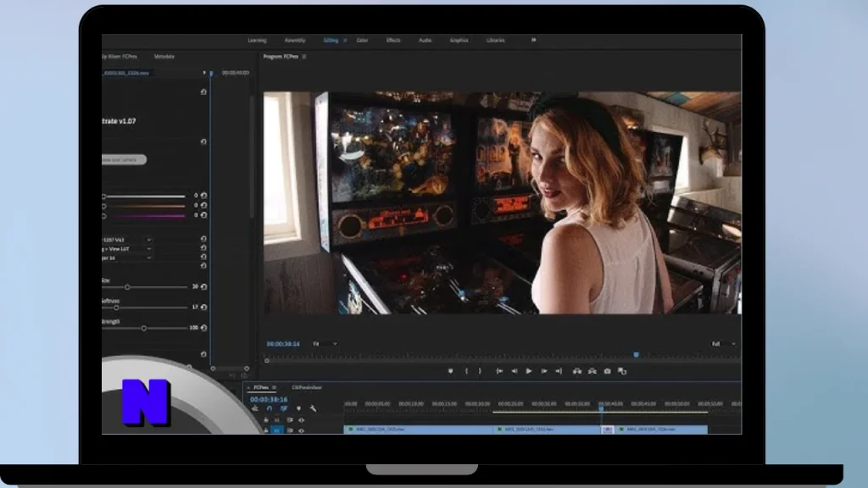Viewport: 868px width, 488px height.
Task: Reset the Size parameter
Action: (203, 286)
